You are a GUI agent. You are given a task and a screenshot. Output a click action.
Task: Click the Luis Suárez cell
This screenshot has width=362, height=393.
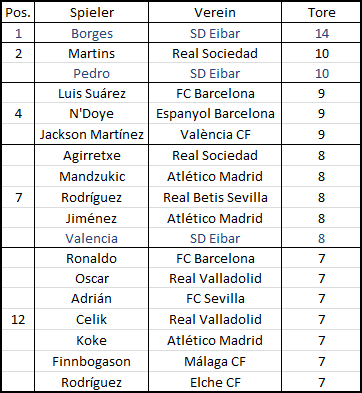point(91,93)
